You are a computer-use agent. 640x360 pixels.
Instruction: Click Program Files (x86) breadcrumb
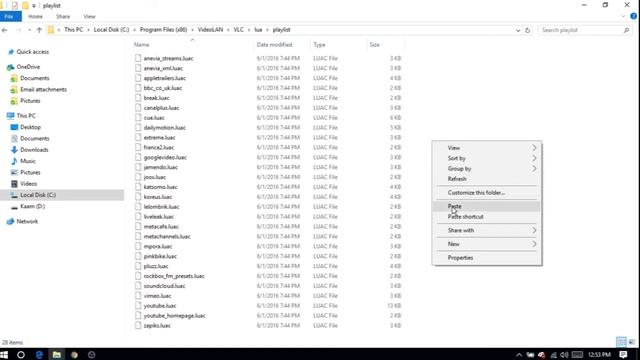coord(163,30)
